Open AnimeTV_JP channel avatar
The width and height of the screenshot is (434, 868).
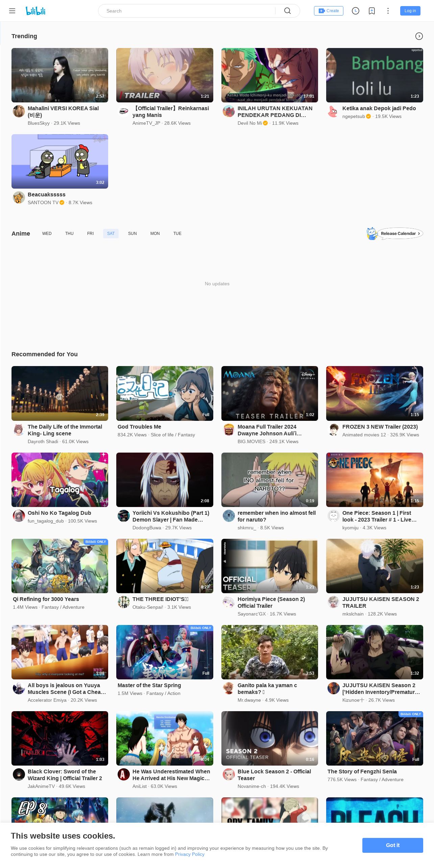pyautogui.click(x=124, y=111)
